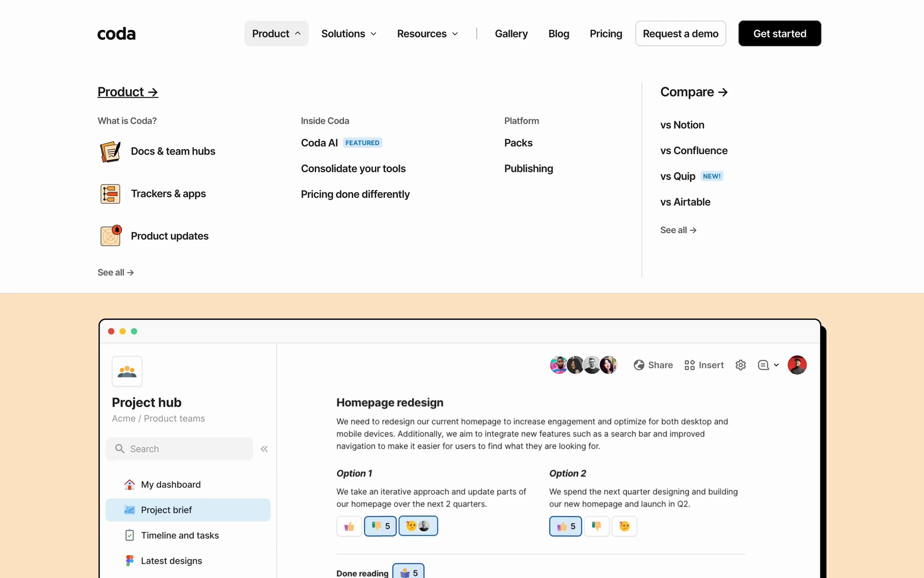Toggle the thinking face reaction under Option 2
The image size is (924, 578).
coord(624,526)
